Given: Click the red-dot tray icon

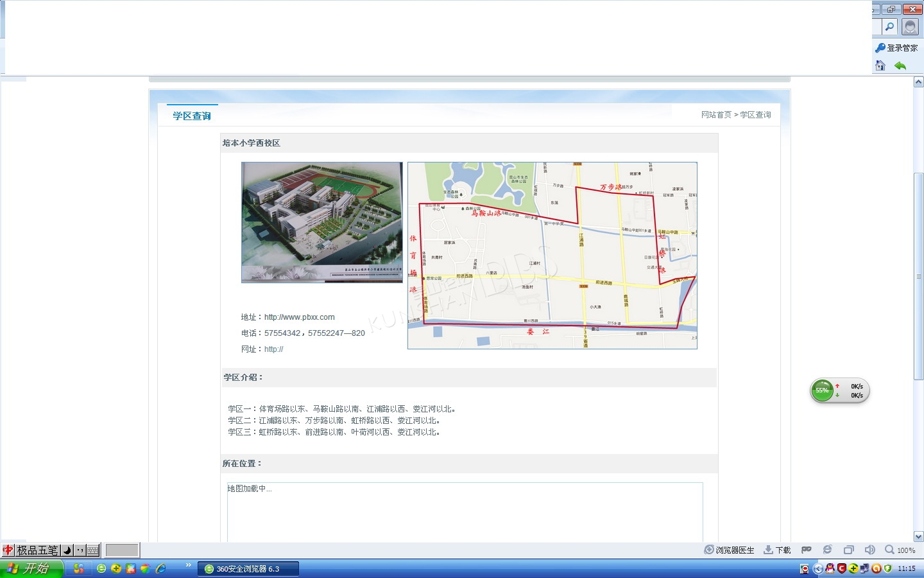Looking at the screenshot, I should point(805,568).
